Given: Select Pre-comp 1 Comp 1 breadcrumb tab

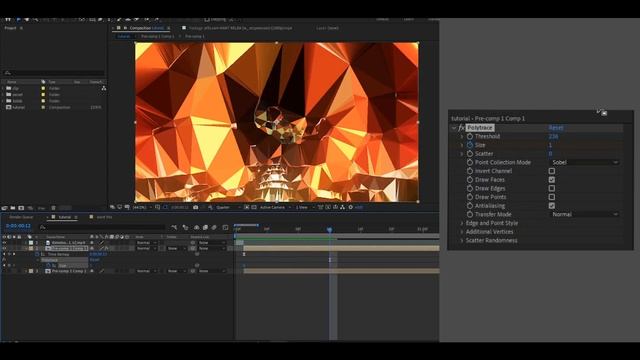Looking at the screenshot, I should [157, 36].
